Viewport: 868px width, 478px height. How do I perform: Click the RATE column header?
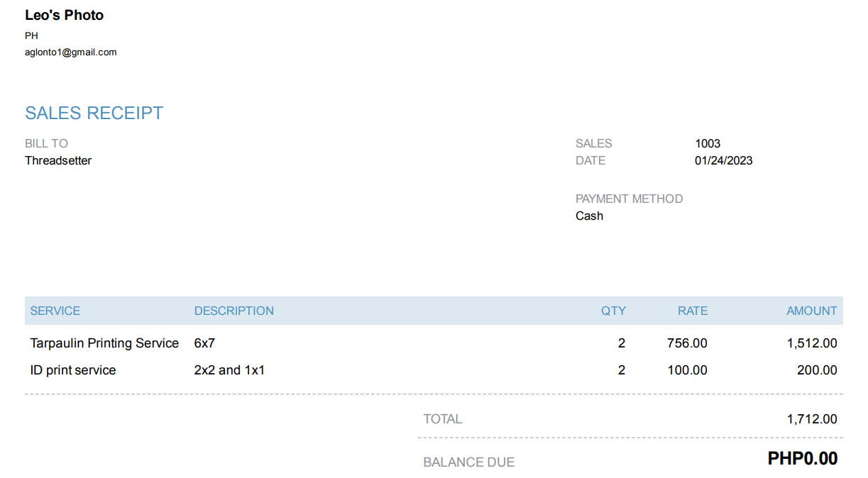coord(692,311)
